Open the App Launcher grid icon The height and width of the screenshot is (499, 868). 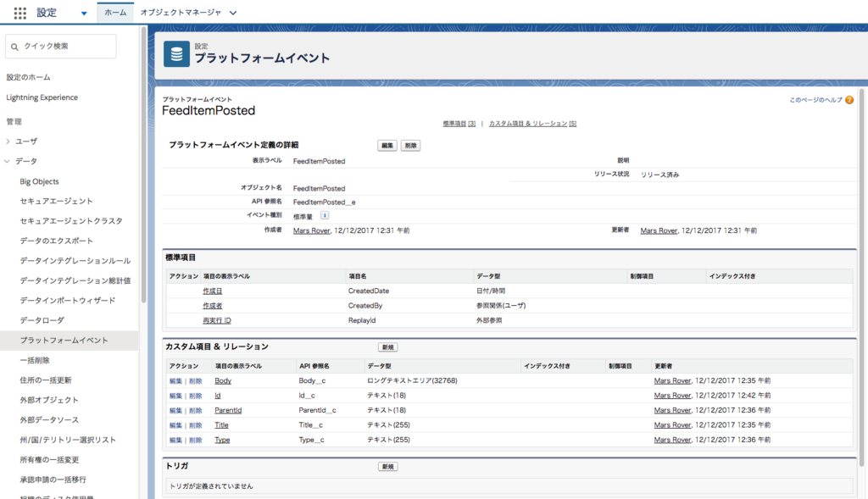20,13
